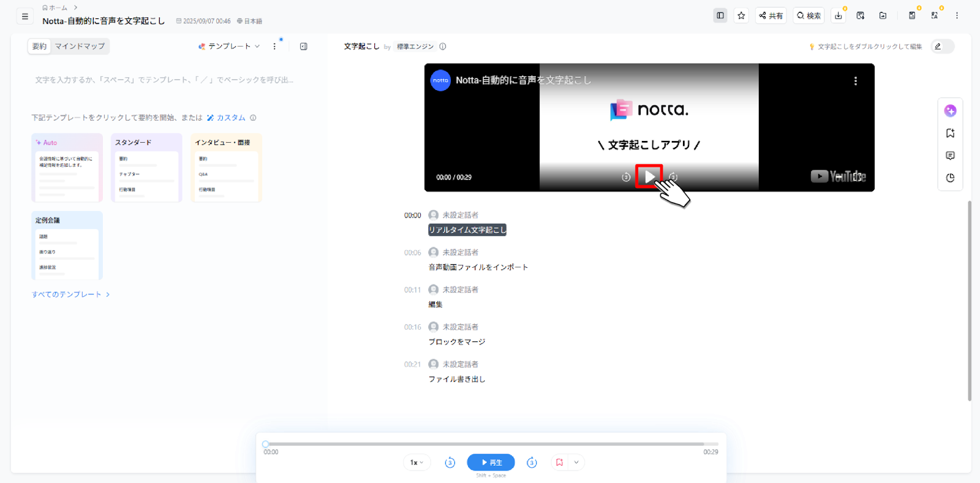Select the transcript line リアルタイム文字起こし
The image size is (980, 483).
(467, 230)
